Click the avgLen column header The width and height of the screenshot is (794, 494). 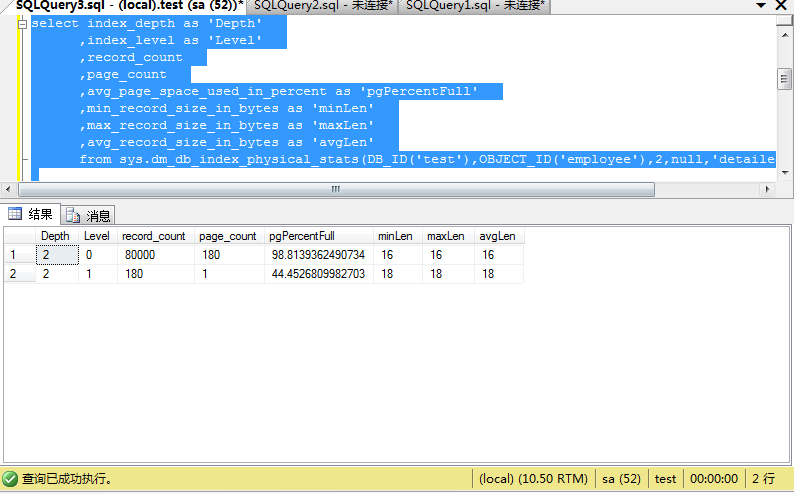point(499,236)
